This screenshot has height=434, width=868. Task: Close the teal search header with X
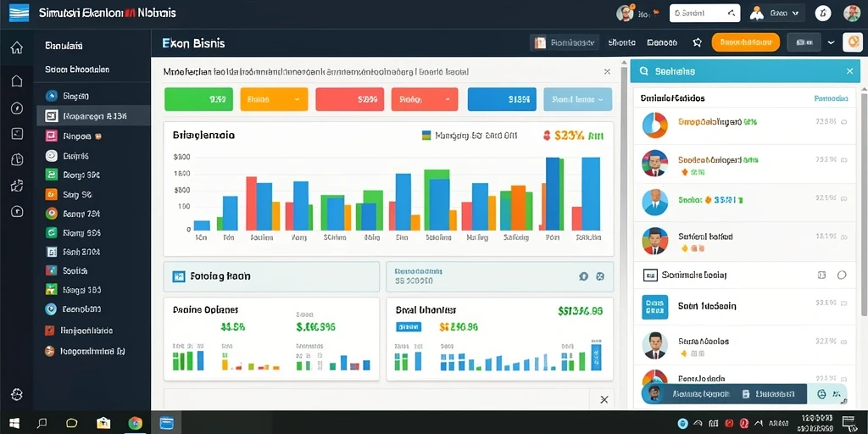click(849, 71)
